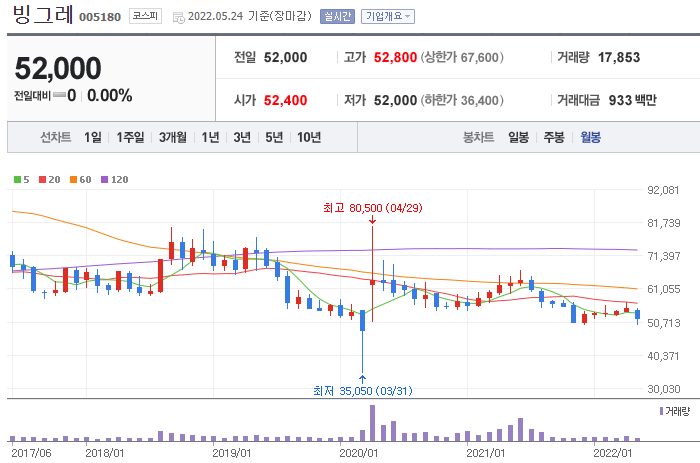Screen dimensions: 700x463
Task: Switch to the 3개월 line chart
Action: click(x=173, y=137)
